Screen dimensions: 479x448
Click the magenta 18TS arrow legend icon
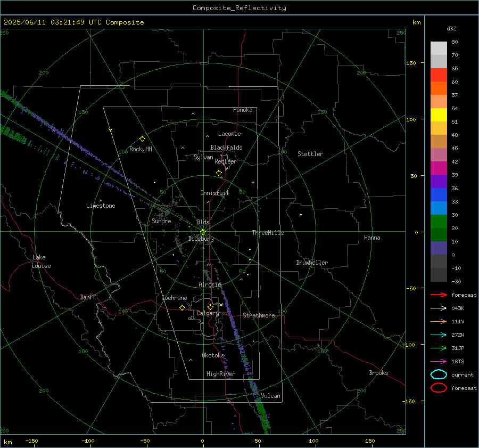[439, 362]
